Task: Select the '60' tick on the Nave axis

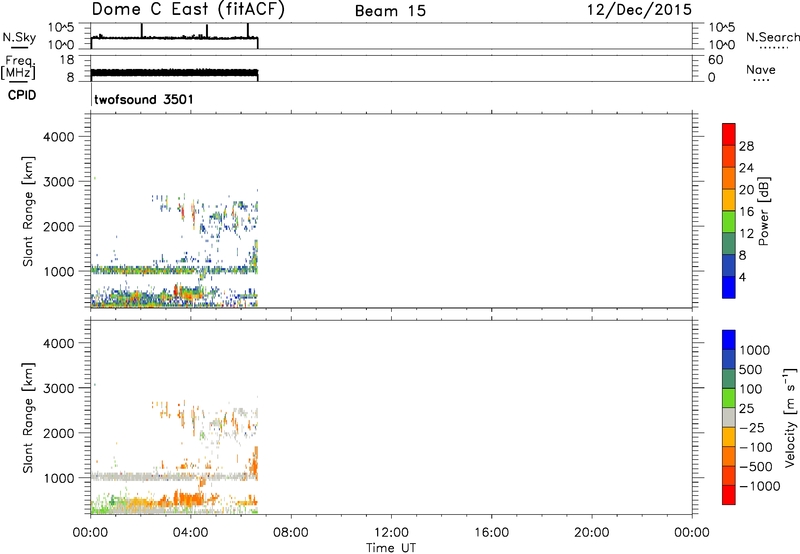Action: (715, 60)
